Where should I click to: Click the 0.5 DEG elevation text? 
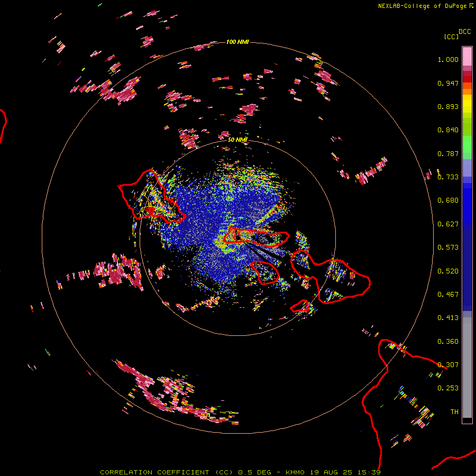255,472
